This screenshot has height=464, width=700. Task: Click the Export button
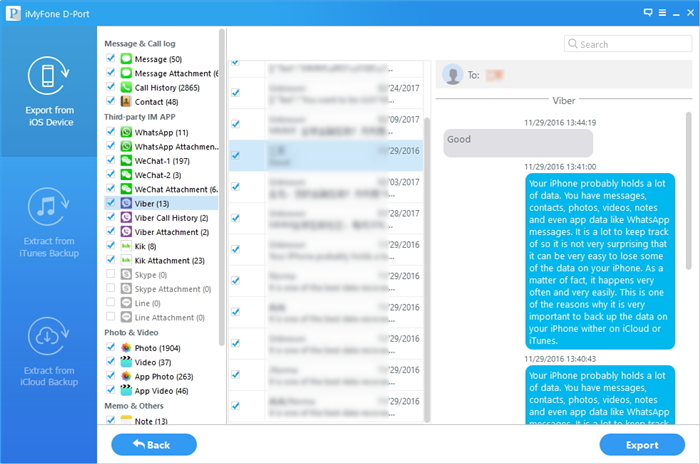[x=642, y=445]
